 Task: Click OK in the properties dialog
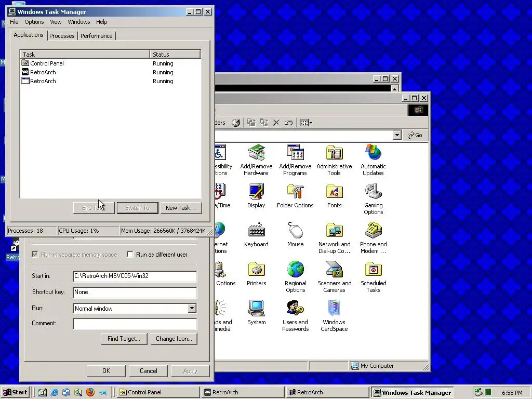[x=106, y=371]
